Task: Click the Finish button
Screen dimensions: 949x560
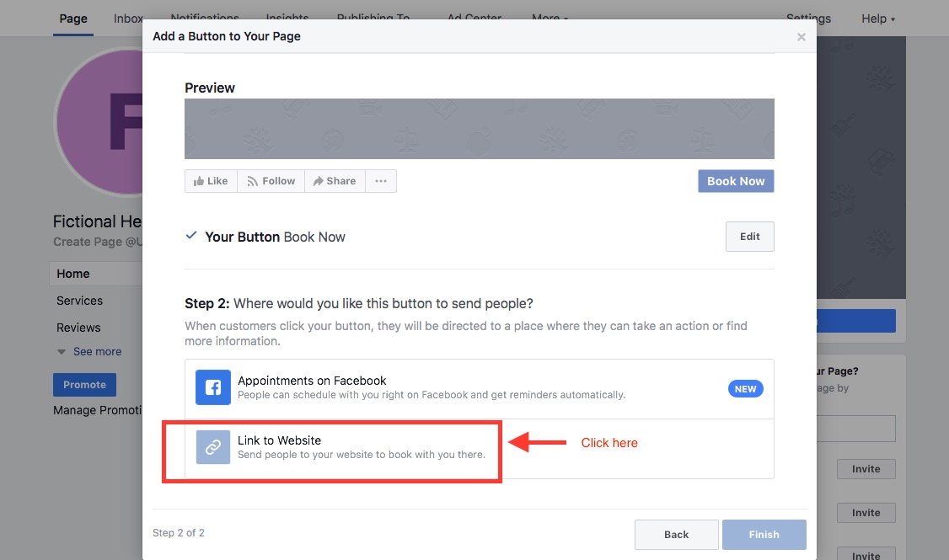Action: pyautogui.click(x=764, y=535)
